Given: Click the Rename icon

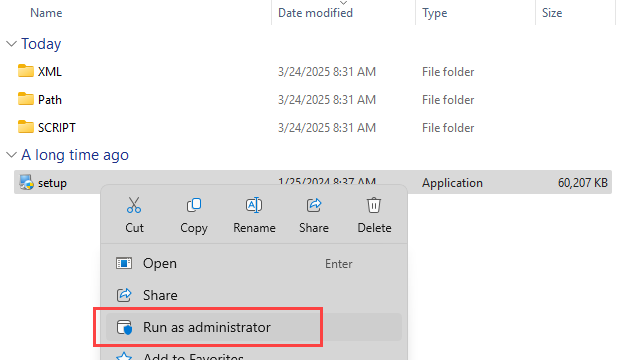Looking at the screenshot, I should point(254,205).
